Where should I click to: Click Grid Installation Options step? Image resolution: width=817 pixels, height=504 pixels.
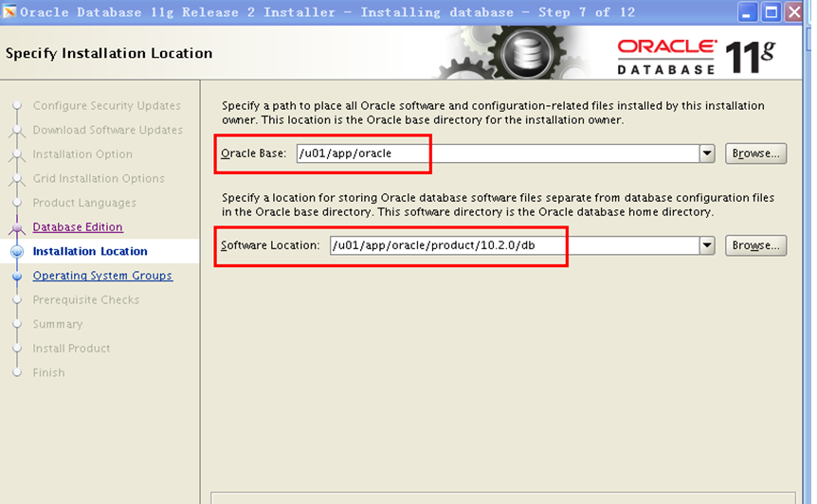(99, 179)
